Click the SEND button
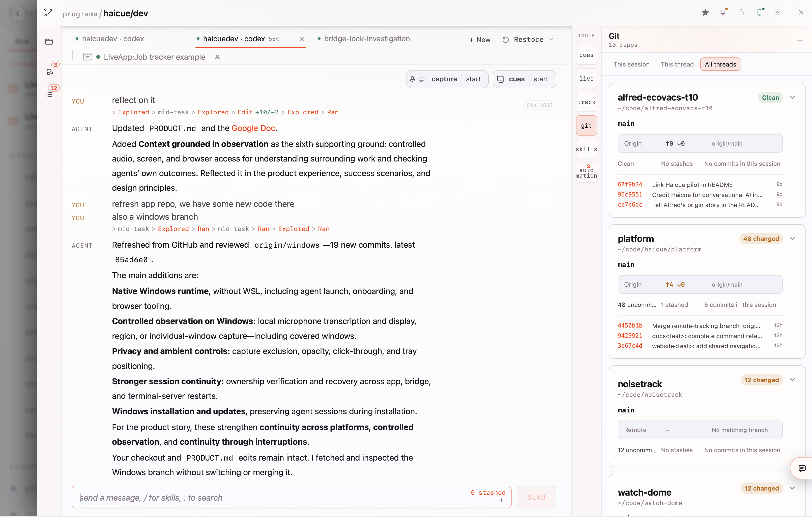This screenshot has height=517, width=812. click(x=536, y=497)
